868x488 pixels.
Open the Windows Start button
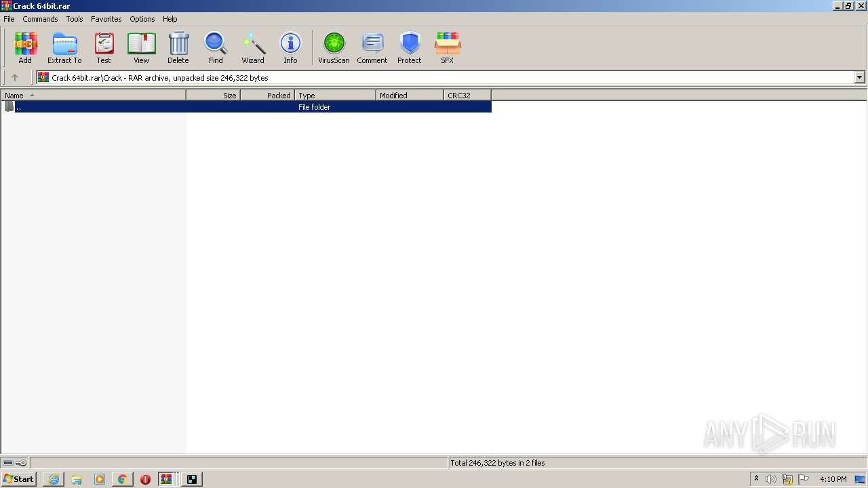pyautogui.click(x=18, y=479)
